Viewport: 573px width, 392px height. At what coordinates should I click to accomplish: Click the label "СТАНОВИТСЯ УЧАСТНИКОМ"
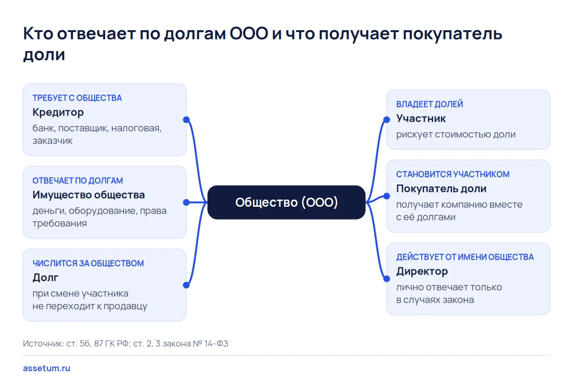pyautogui.click(x=453, y=174)
